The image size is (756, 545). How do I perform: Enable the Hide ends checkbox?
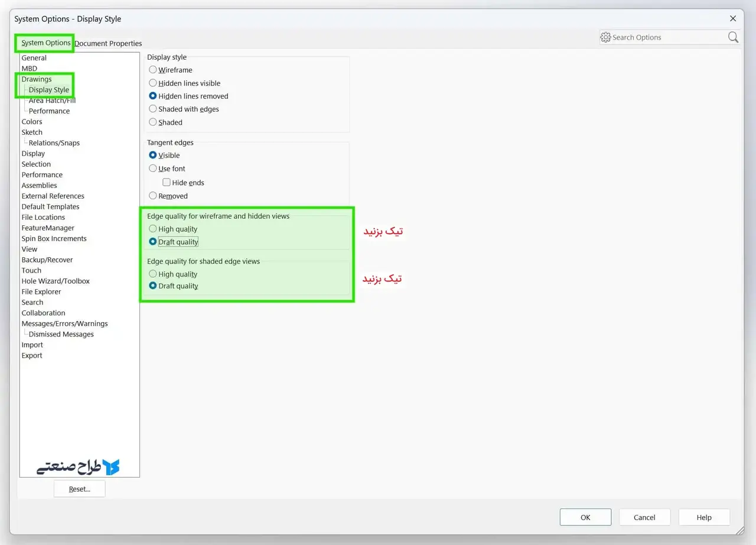coord(167,183)
